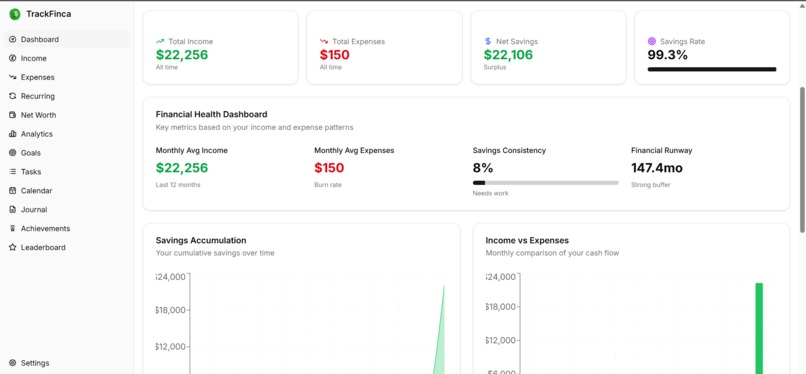This screenshot has height=374, width=806.
Task: Click the 99.3% Savings Rate value
Action: point(668,54)
